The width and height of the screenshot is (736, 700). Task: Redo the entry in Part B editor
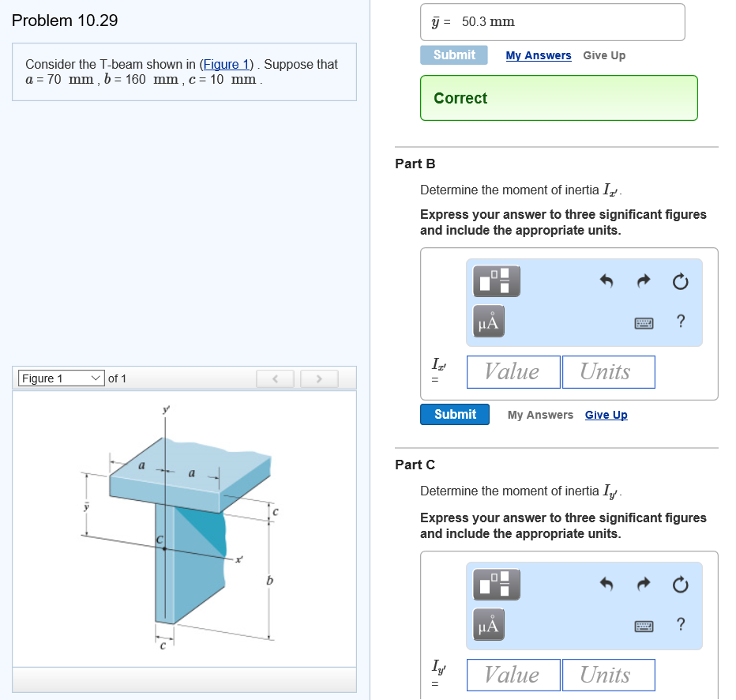(642, 281)
